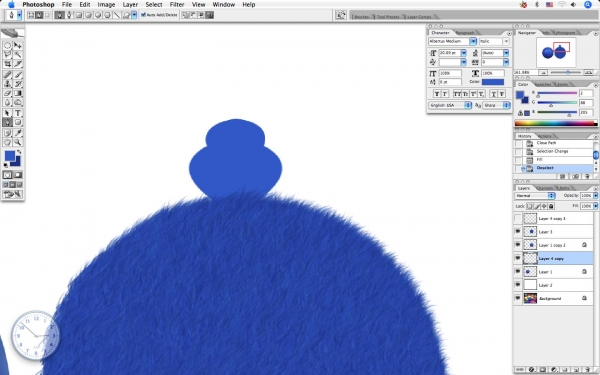600x375 pixels.
Task: Delete layer with trash icon in Layers
Action: pyautogui.click(x=587, y=370)
